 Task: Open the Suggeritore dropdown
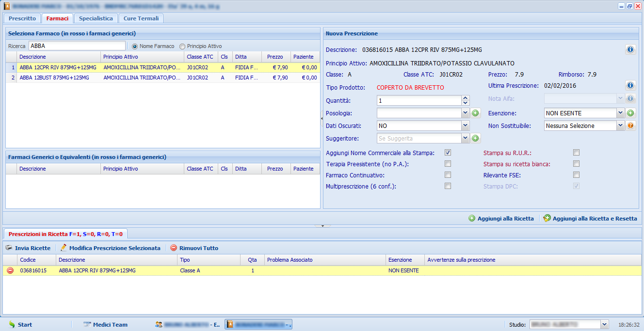[466, 138]
